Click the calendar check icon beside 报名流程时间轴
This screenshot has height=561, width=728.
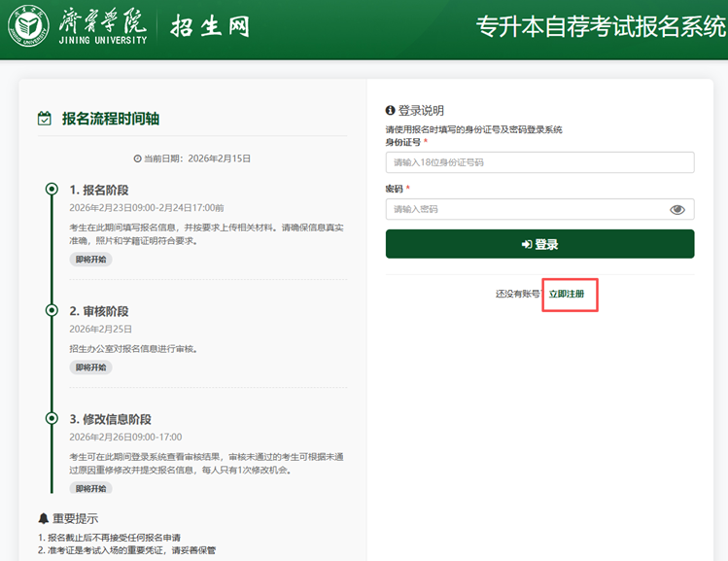(x=45, y=119)
